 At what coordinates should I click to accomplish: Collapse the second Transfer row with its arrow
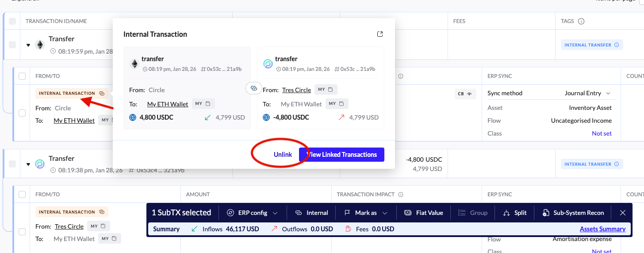(x=28, y=164)
